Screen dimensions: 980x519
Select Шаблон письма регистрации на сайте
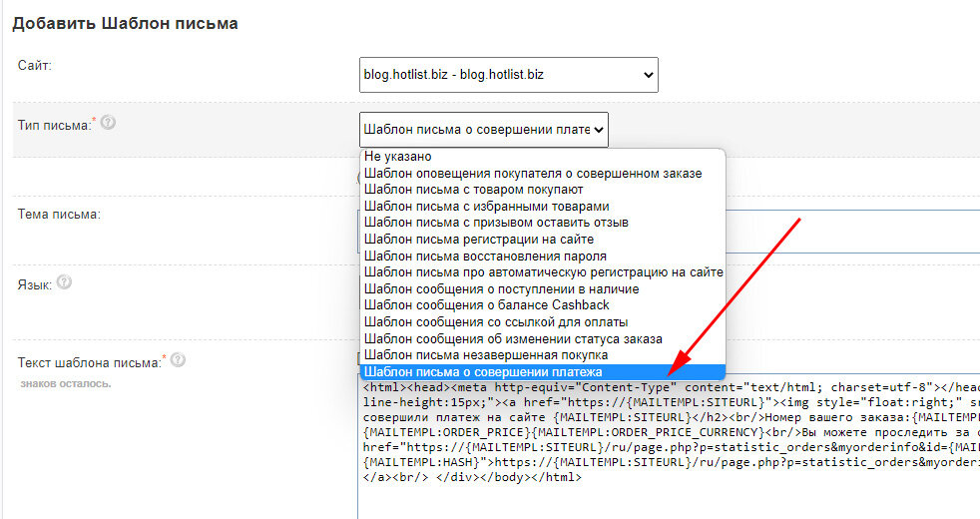pos(479,240)
